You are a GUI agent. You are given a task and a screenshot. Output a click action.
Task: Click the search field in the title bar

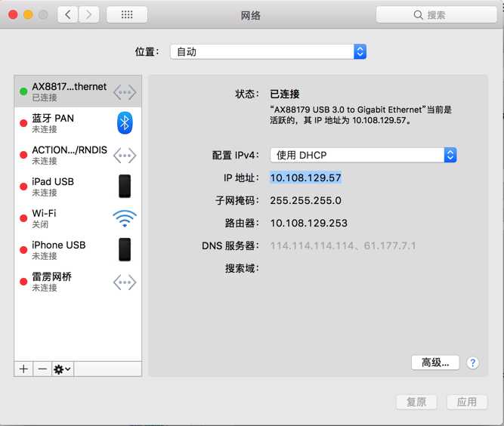[436, 15]
